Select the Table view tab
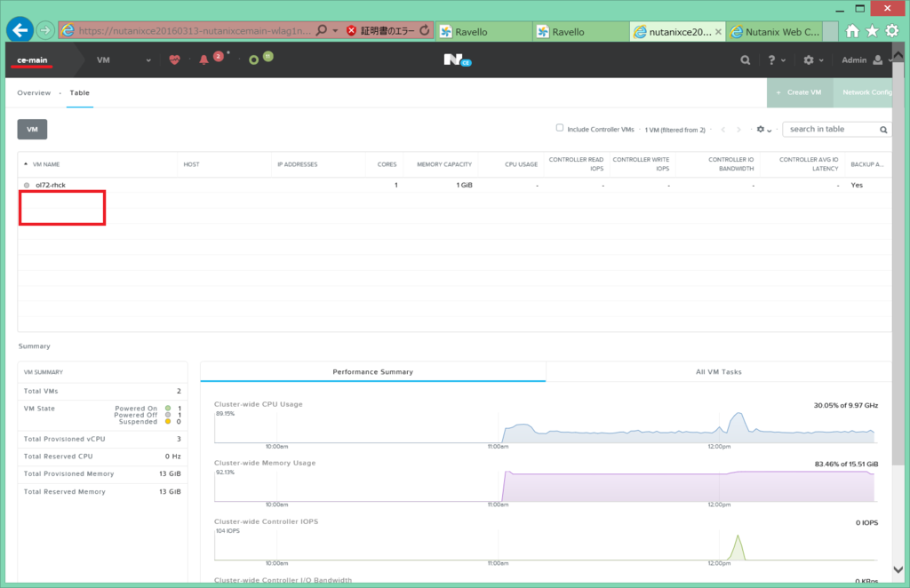Viewport: 910px width, 588px height. 79,92
